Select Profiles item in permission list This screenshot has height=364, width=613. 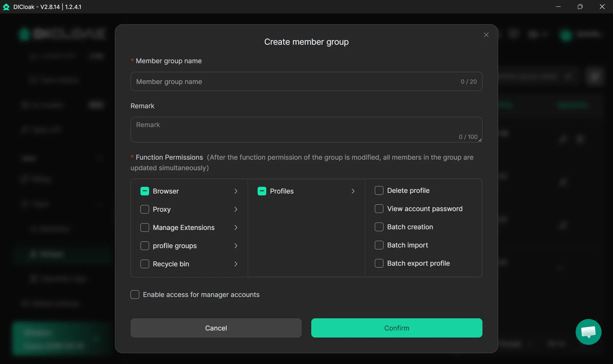[282, 191]
